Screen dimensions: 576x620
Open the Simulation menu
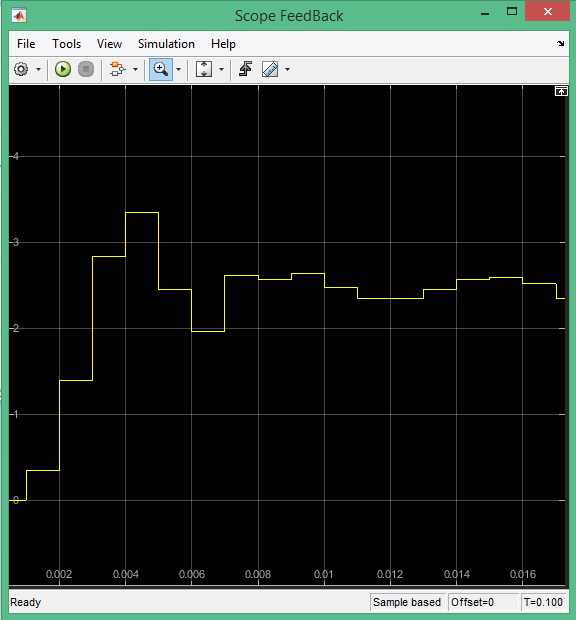pyautogui.click(x=166, y=44)
